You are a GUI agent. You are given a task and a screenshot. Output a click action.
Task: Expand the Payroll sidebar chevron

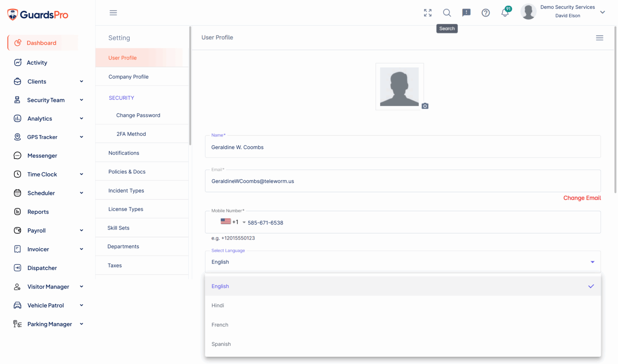pos(81,230)
